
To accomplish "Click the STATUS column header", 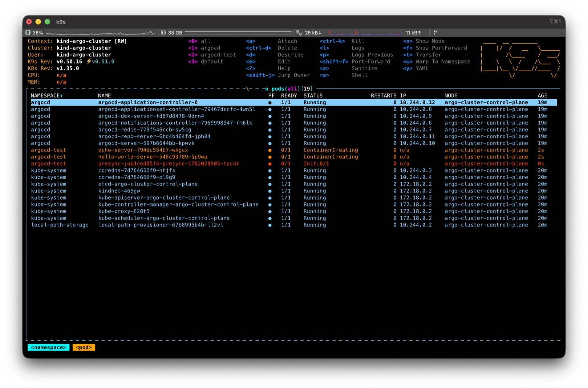I will point(313,96).
